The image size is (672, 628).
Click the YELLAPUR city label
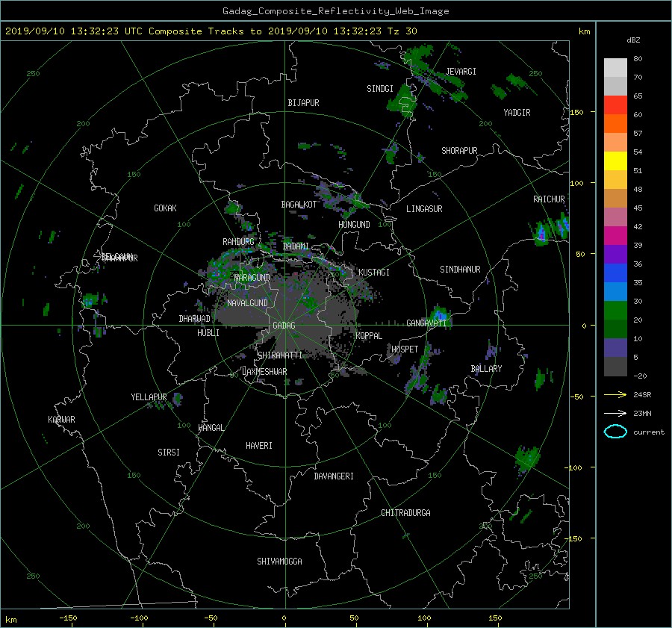point(149,397)
